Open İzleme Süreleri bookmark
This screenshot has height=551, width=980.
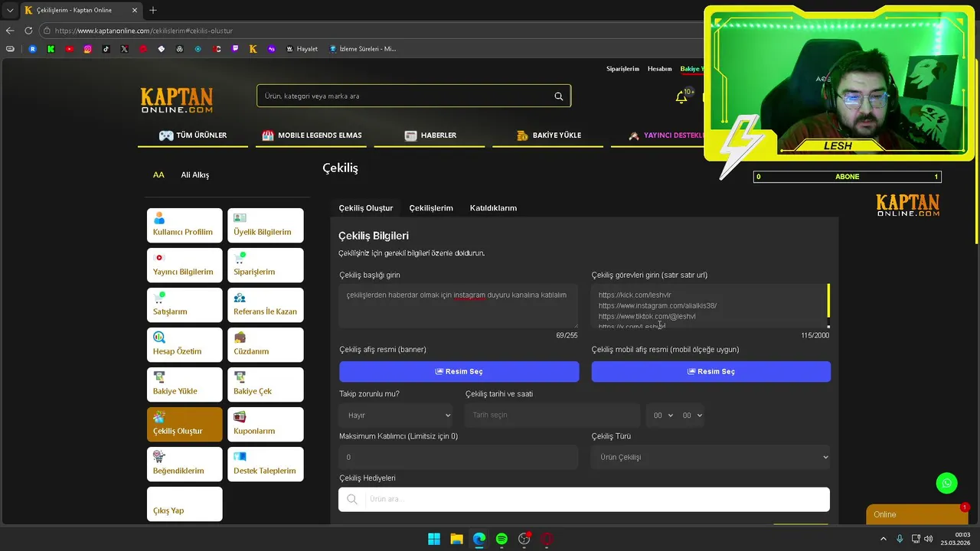[362, 49]
